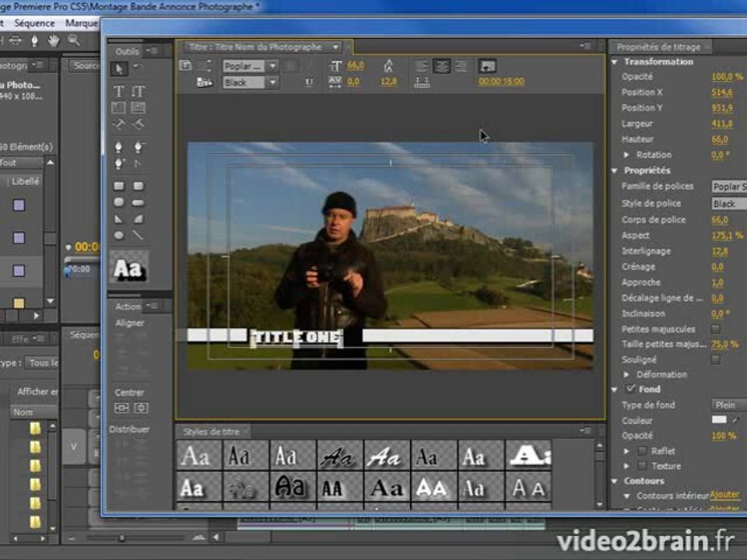This screenshot has height=560, width=747.
Task: Select the Rounded Corner Rectangle tool
Action: pyautogui.click(x=139, y=186)
